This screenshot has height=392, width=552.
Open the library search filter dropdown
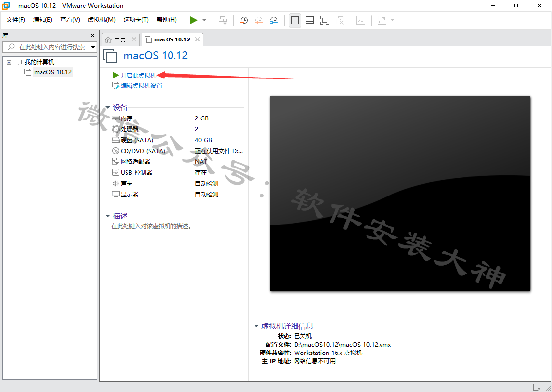coord(93,47)
